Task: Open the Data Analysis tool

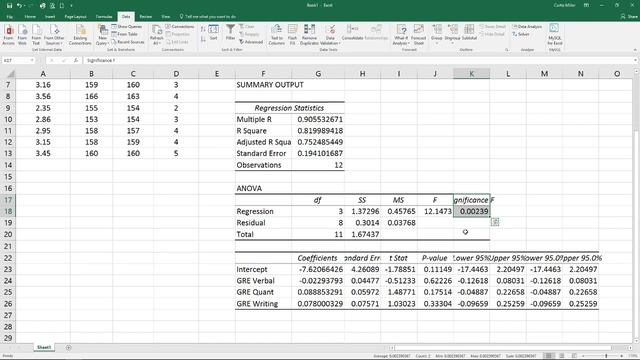Action: point(527,27)
